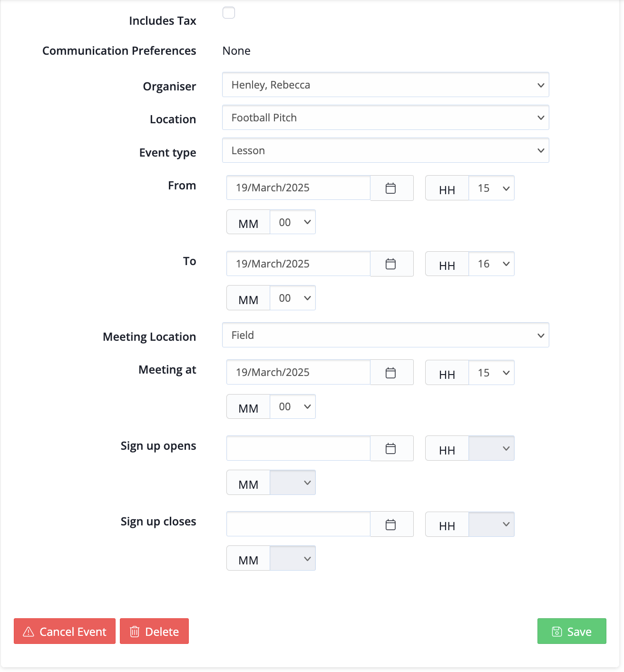
Task: Save the event with the green Save button
Action: pyautogui.click(x=572, y=631)
